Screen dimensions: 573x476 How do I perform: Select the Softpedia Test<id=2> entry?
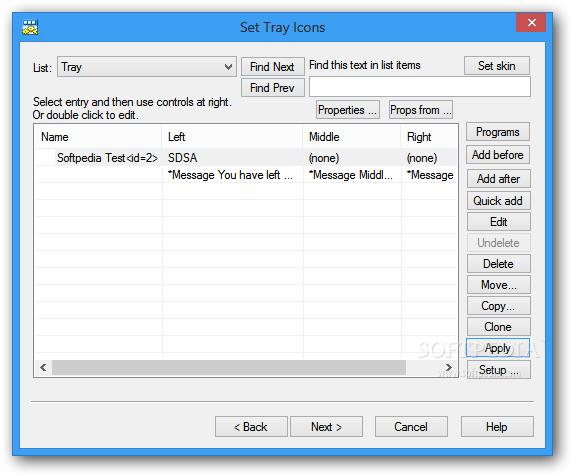click(x=107, y=158)
